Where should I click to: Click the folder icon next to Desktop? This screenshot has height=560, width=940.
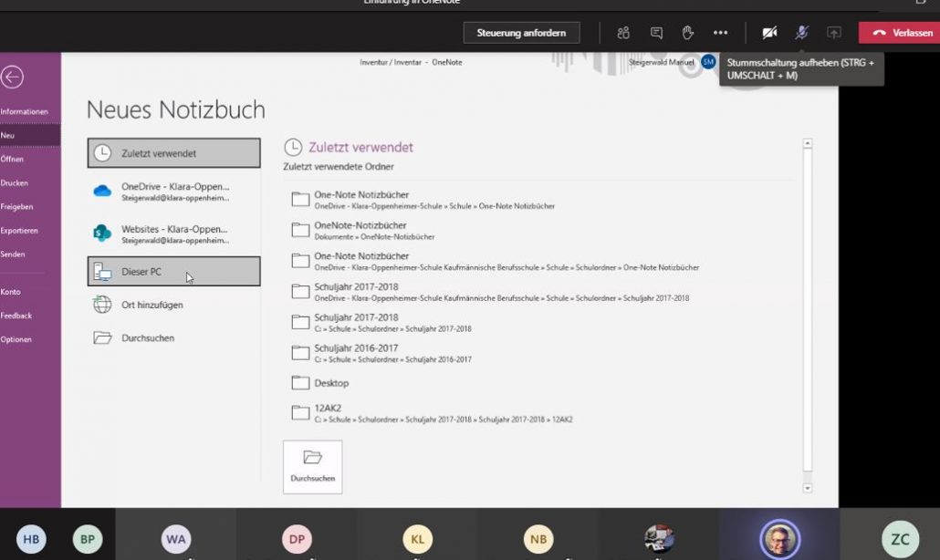click(x=300, y=383)
